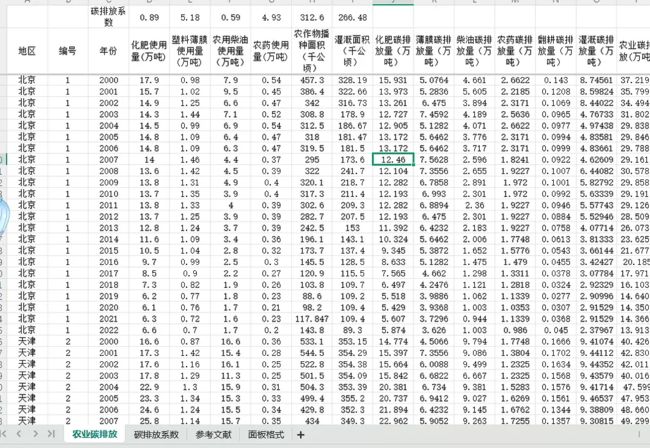Click the coefficient cell 0.89
The image size is (650, 448).
pos(149,17)
